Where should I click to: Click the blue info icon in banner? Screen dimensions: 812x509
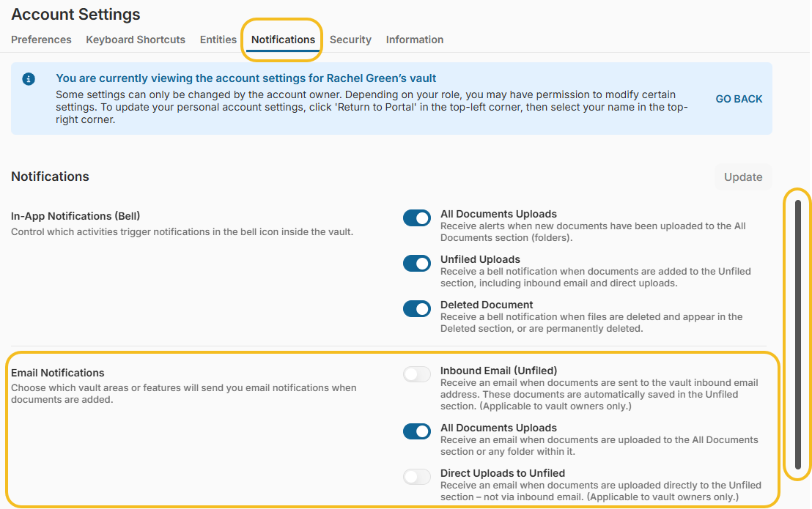pyautogui.click(x=29, y=78)
